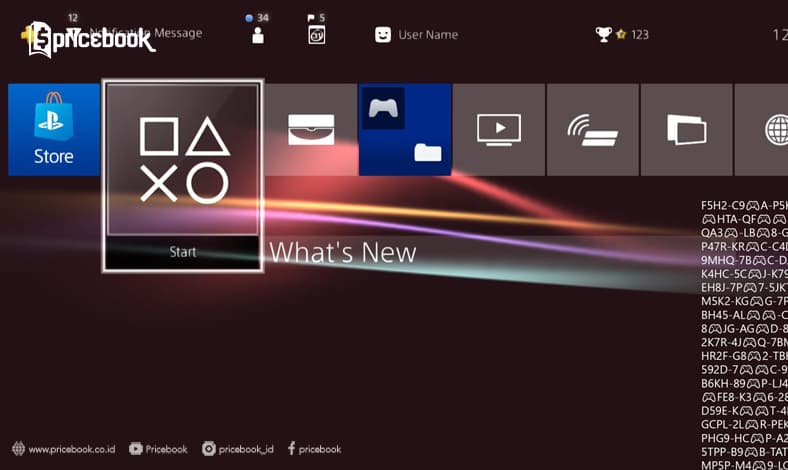
Task: Click code line starting BH45-AL
Action: (x=744, y=315)
